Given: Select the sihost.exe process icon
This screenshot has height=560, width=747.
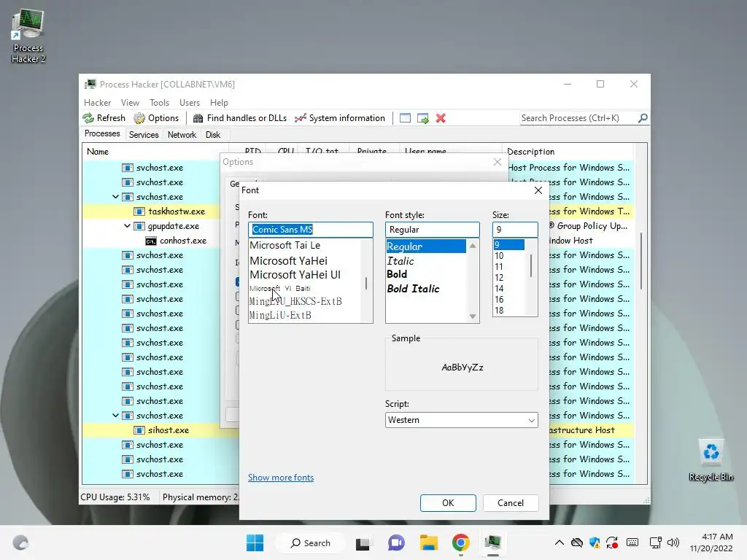Looking at the screenshot, I should (x=139, y=430).
